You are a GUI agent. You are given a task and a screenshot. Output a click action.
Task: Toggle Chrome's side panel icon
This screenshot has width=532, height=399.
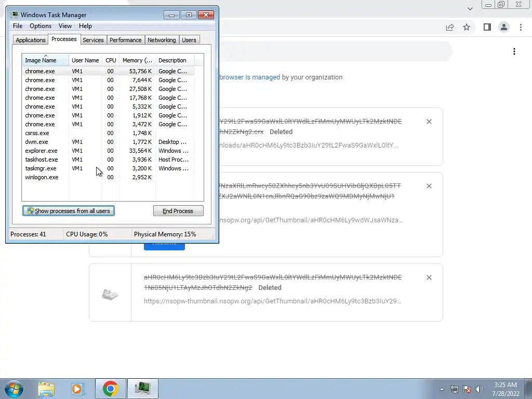tap(487, 27)
